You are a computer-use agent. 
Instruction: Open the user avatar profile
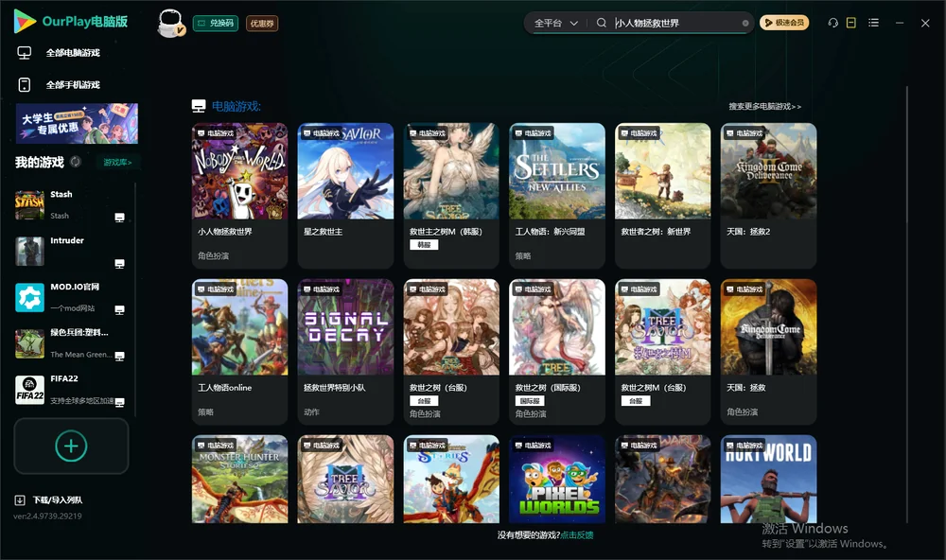[x=170, y=23]
